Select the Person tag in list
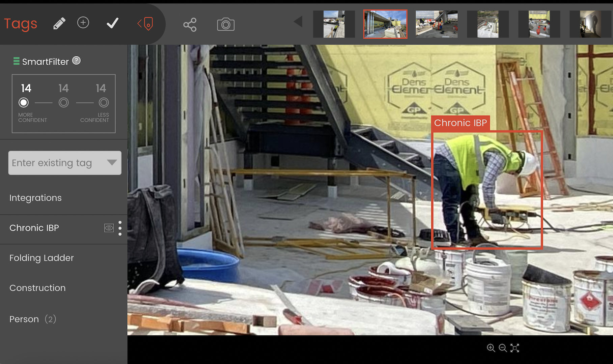 pyautogui.click(x=24, y=319)
